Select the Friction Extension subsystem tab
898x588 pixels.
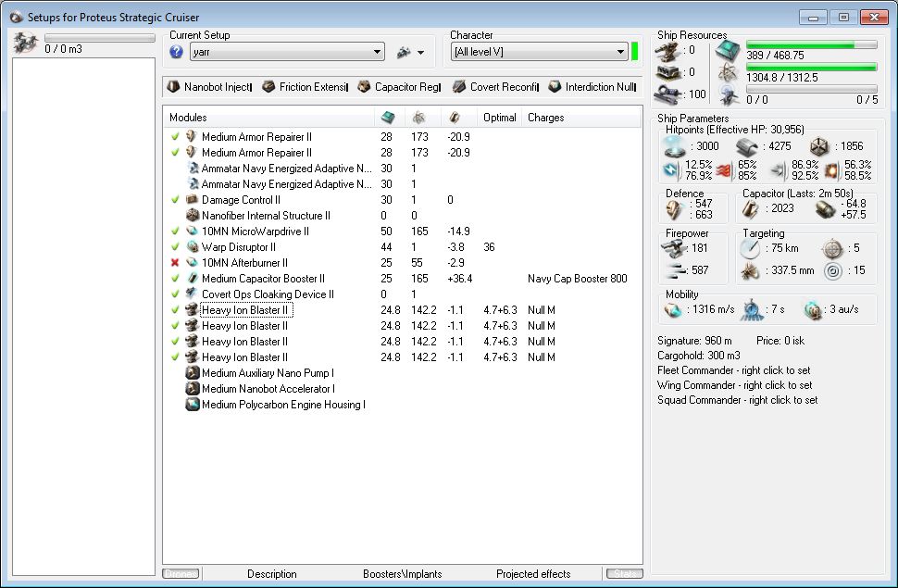point(305,87)
